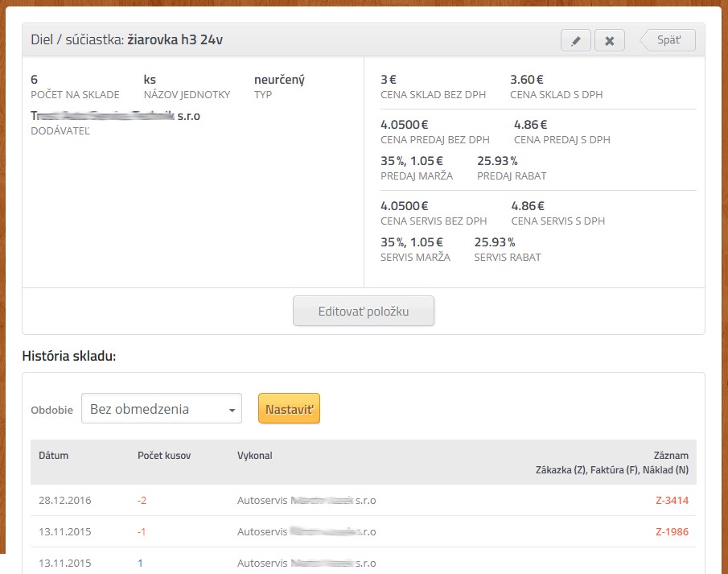This screenshot has height=574, width=728.
Task: Click the part title žiarovka h3 24v
Action: point(175,39)
